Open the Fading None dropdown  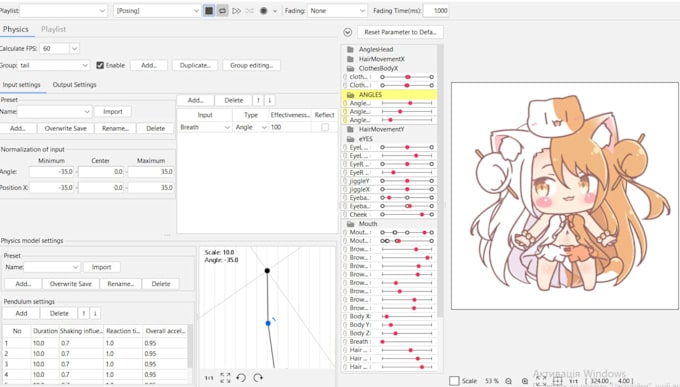tap(337, 11)
